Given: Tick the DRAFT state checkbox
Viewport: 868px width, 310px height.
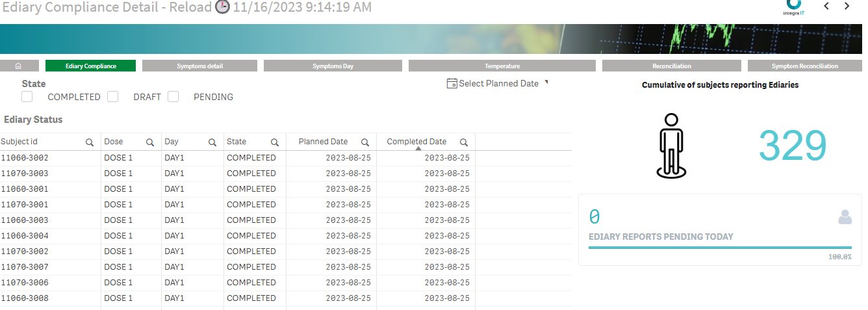Looking at the screenshot, I should 113,97.
